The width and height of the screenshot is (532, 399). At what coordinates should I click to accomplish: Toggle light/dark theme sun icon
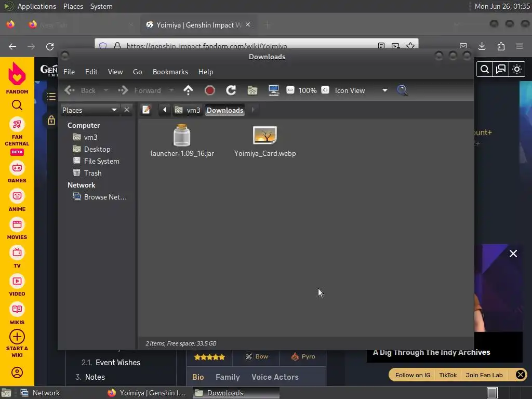[x=517, y=69]
